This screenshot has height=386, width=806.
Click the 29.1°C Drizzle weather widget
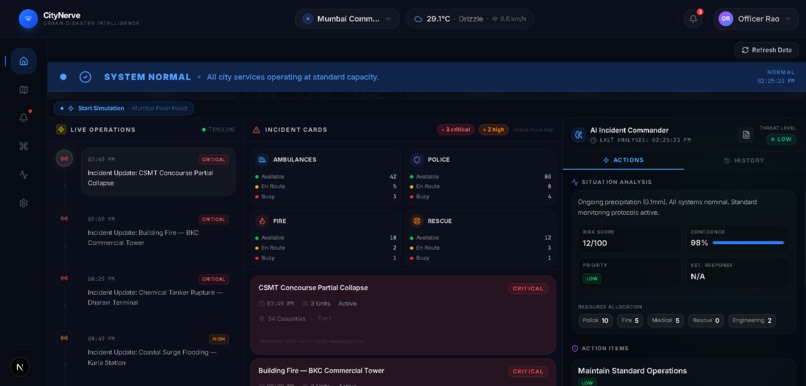coord(469,19)
